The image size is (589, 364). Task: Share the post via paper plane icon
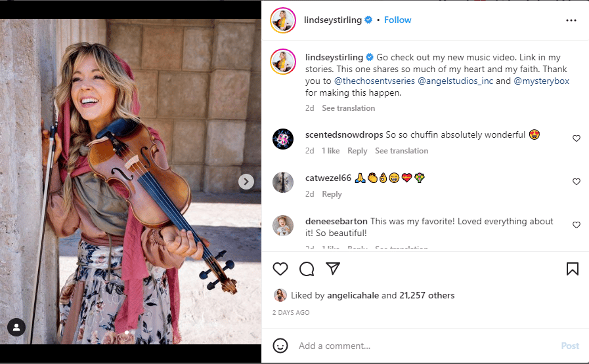[x=333, y=269]
